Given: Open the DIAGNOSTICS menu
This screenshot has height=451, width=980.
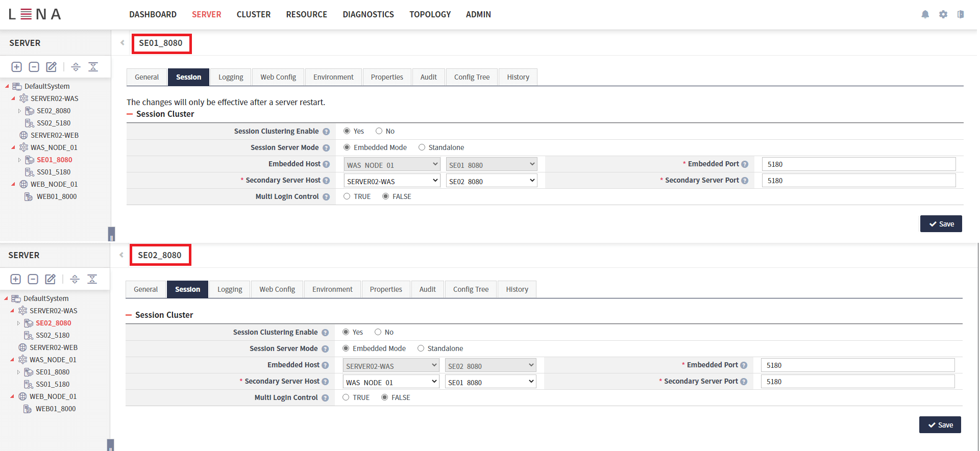Looking at the screenshot, I should point(368,14).
